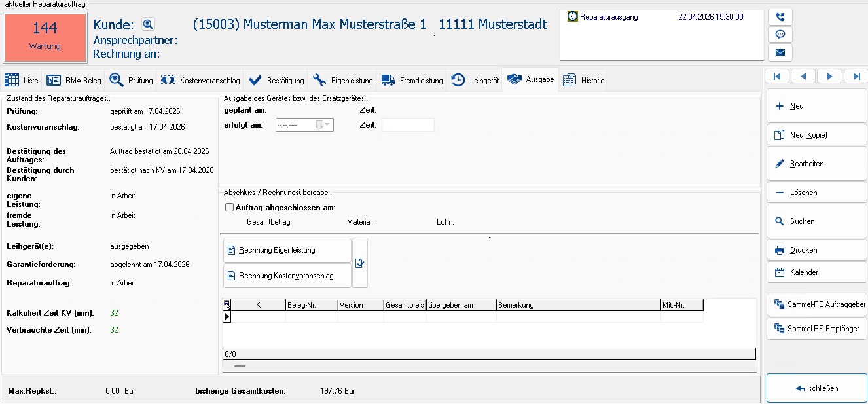Viewport: 868px width, 404px height.
Task: Select the Leihgerät tab
Action: coord(476,81)
